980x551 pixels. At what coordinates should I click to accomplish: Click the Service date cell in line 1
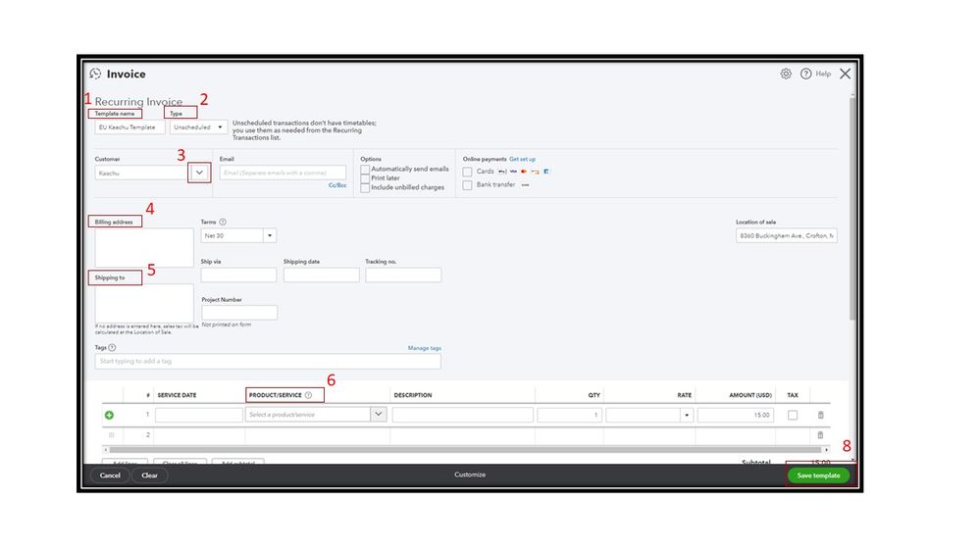pos(199,415)
